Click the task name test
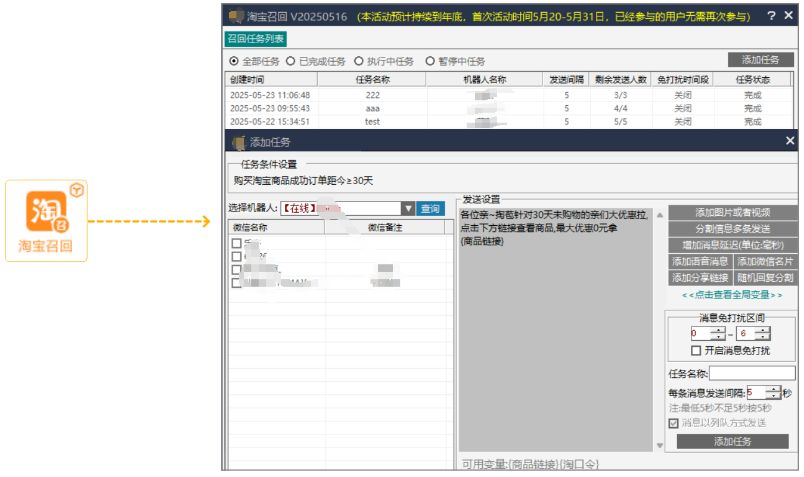 [x=372, y=122]
